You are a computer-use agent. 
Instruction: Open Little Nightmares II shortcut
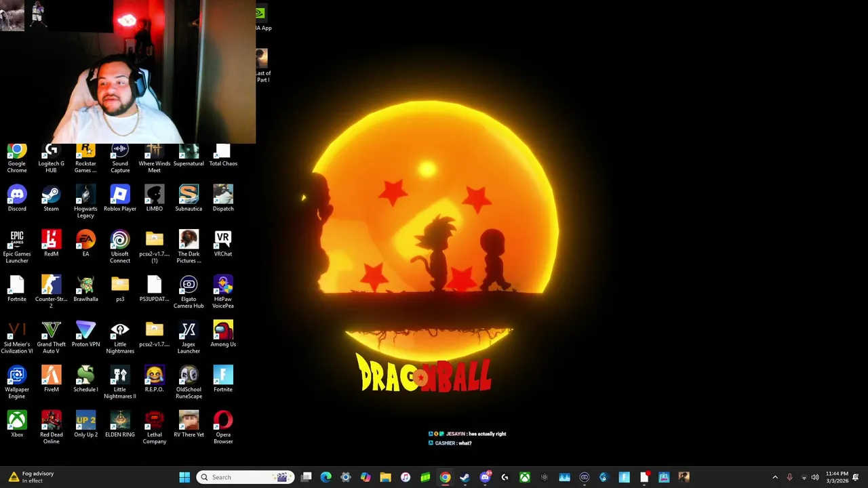120,383
